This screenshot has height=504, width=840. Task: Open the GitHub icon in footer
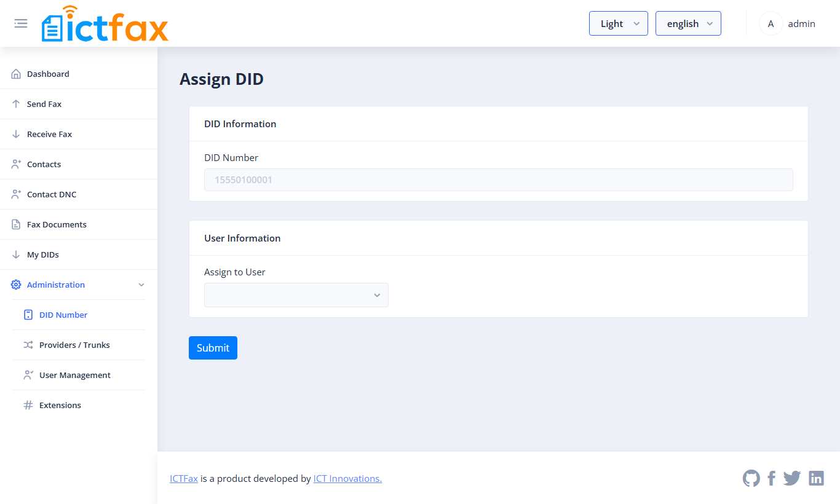point(751,478)
